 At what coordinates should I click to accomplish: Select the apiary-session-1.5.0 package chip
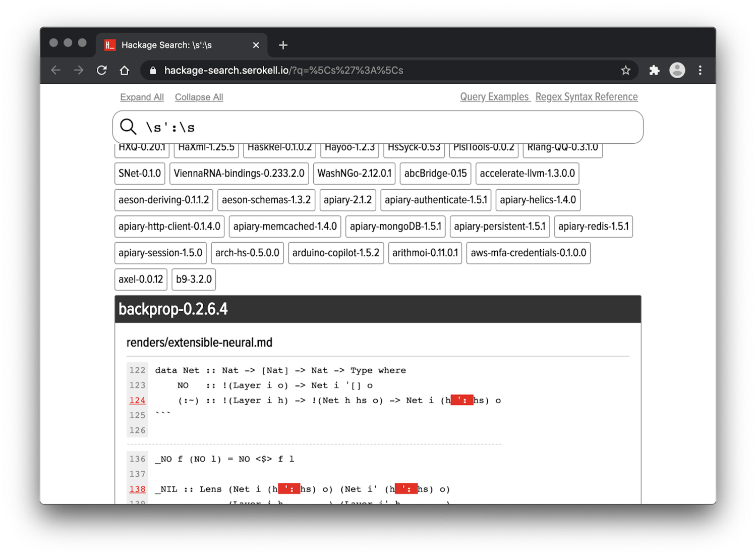coord(160,253)
